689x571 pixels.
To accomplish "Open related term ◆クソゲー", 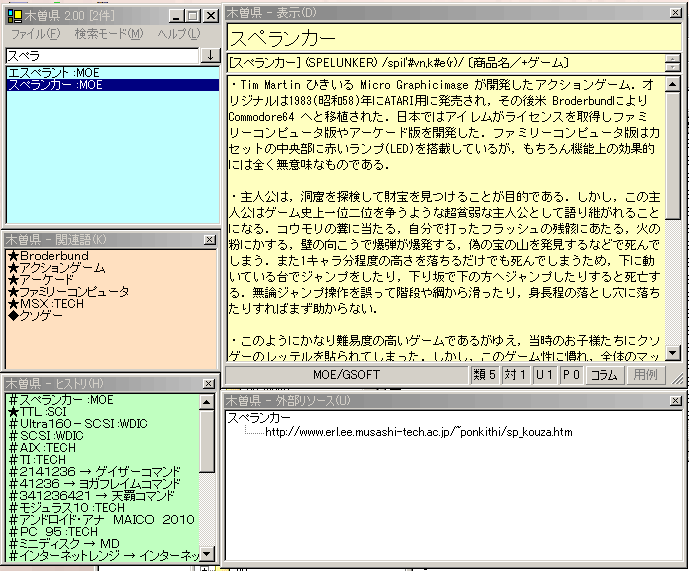I will click(x=36, y=316).
